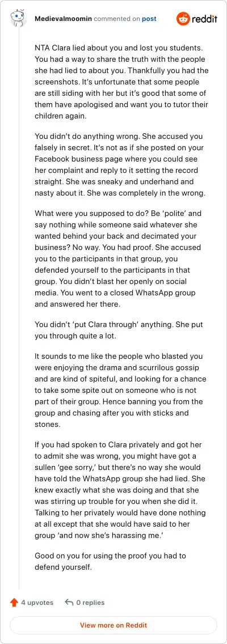
Task: Select the "4 upvotes" count label
Action: 37,603
